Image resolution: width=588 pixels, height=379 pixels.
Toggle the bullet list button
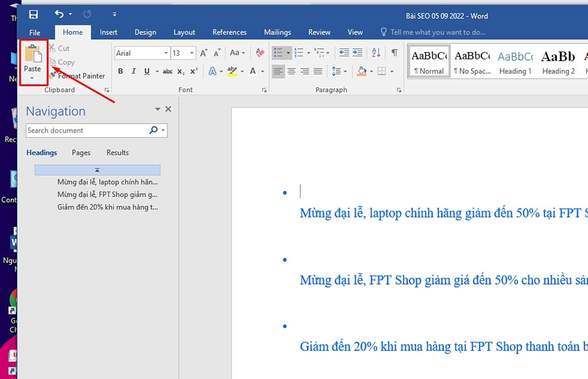click(x=278, y=53)
